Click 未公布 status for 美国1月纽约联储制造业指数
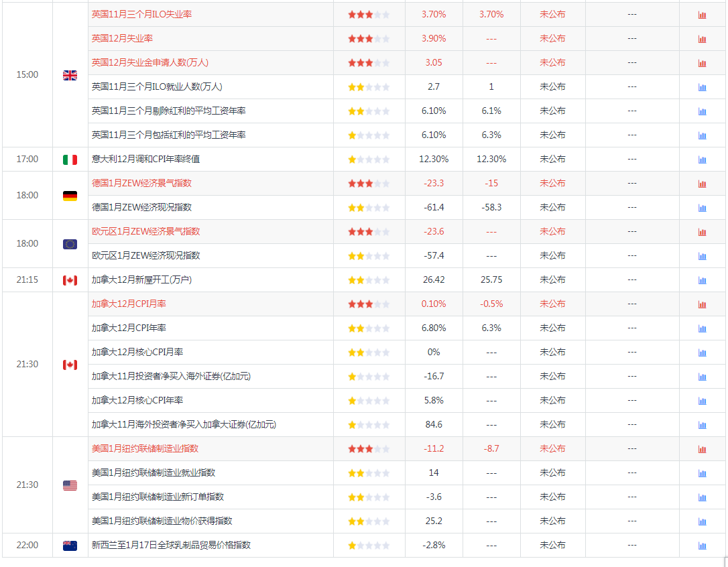Screen dimensions: 728x567 click(552, 448)
